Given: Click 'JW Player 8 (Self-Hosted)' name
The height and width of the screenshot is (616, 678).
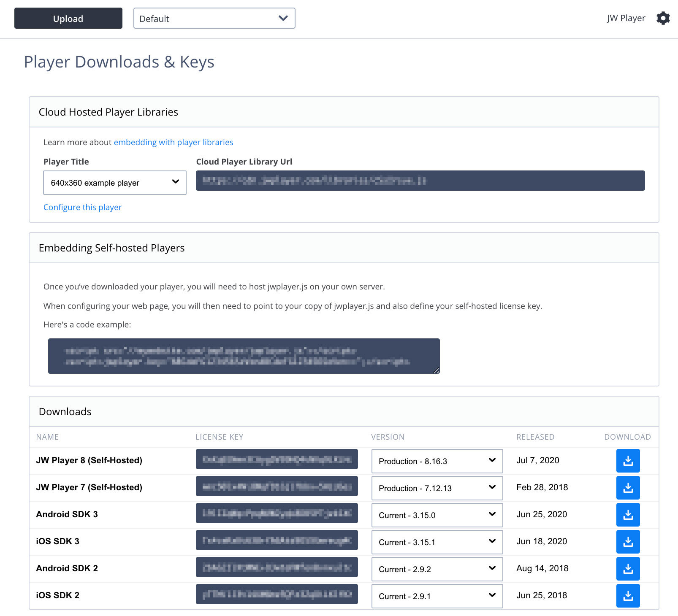Looking at the screenshot, I should click(89, 460).
